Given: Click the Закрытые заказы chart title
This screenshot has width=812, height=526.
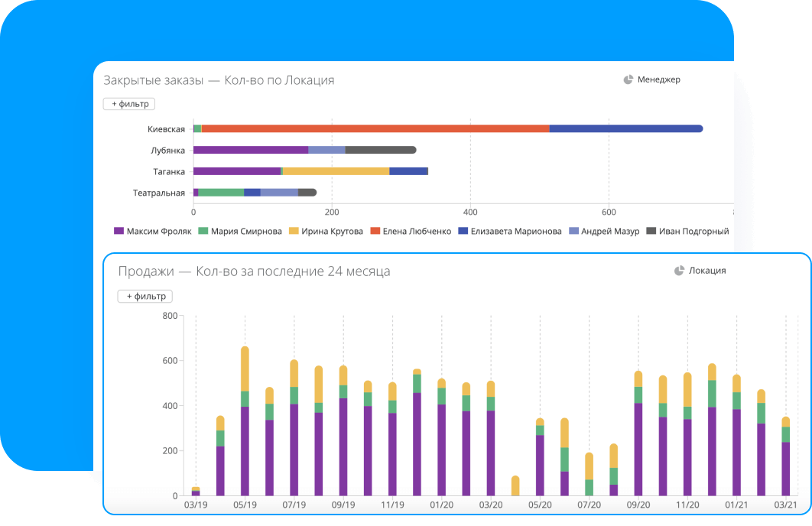Looking at the screenshot, I should pyautogui.click(x=219, y=80).
